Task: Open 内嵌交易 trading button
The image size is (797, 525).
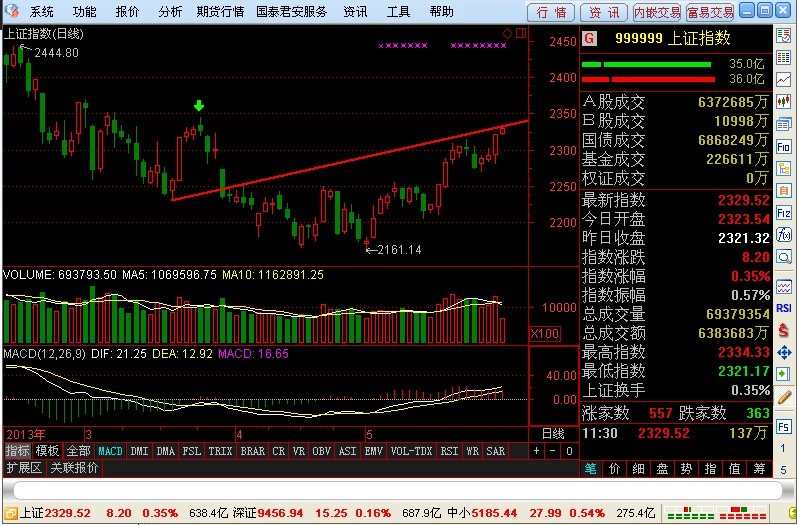Action: 657,12
